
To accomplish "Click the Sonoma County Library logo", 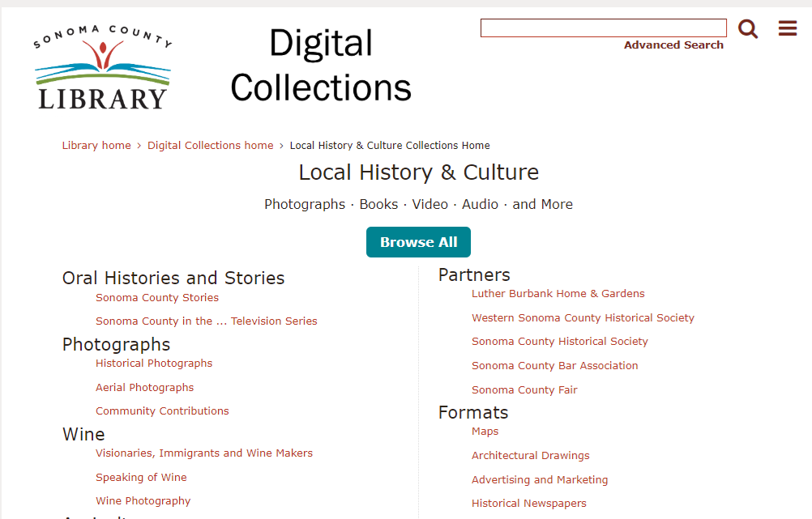I will click(103, 68).
